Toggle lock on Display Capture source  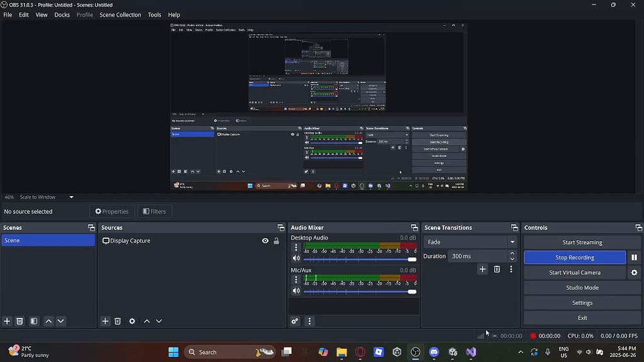pyautogui.click(x=276, y=241)
